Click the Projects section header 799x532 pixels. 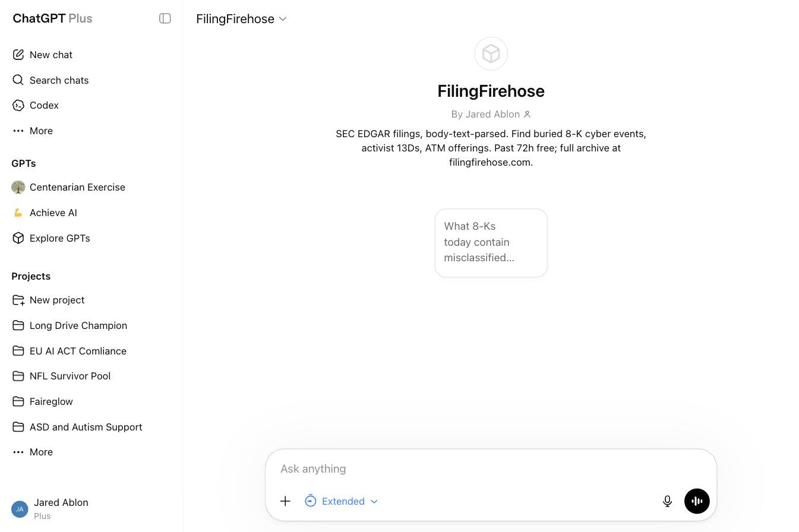click(x=31, y=276)
